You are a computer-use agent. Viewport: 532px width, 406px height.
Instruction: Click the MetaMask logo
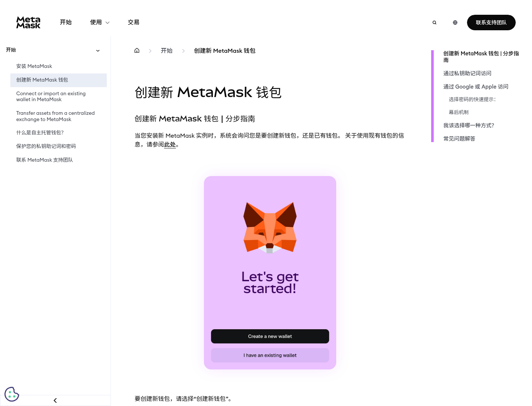(x=28, y=23)
